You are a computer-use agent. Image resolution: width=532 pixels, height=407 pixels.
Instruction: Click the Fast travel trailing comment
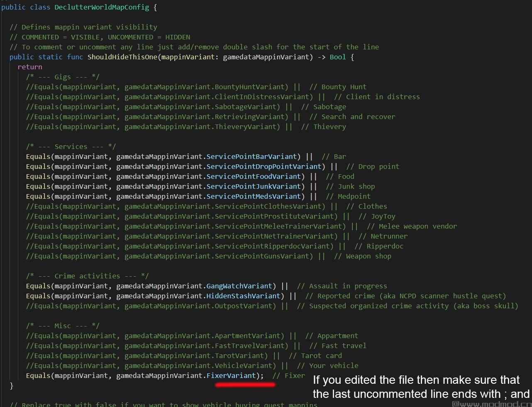click(338, 346)
